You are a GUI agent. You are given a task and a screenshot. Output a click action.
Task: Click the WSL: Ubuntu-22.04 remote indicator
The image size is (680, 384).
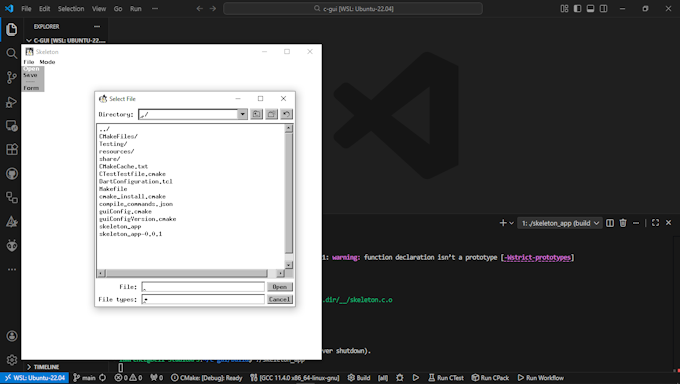pyautogui.click(x=35, y=378)
